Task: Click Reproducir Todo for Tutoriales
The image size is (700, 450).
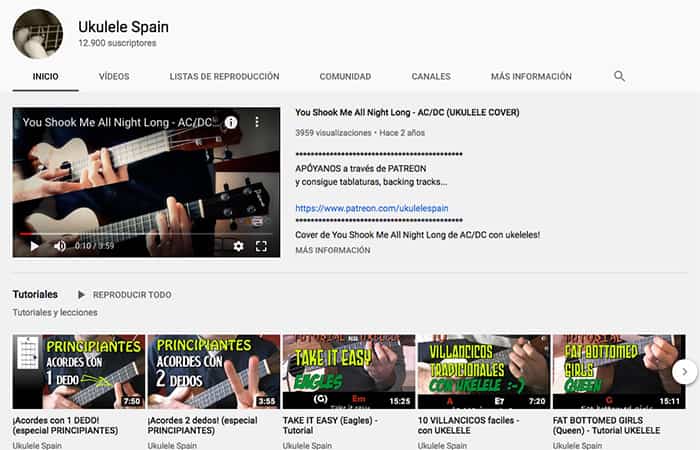Action: [132, 295]
